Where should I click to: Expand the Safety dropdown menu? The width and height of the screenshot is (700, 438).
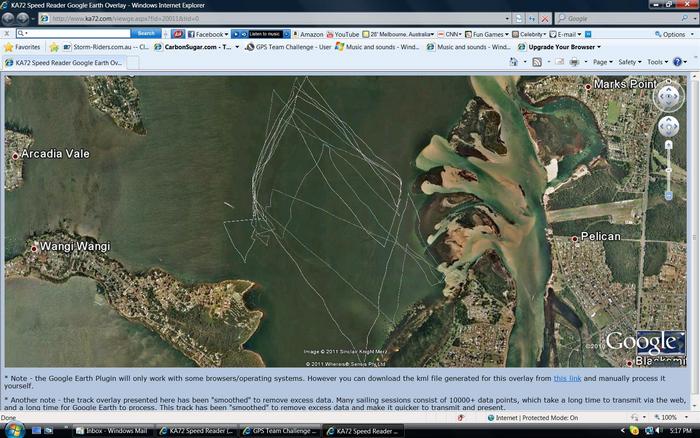point(630,62)
